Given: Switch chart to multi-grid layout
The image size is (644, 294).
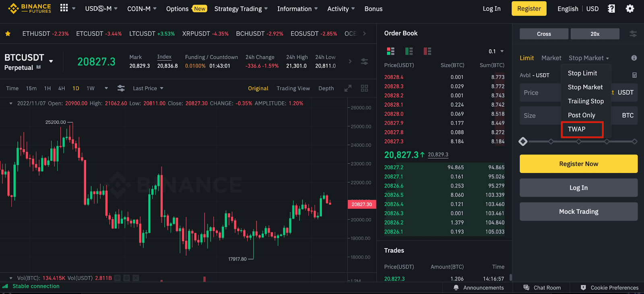Looking at the screenshot, I should coord(364,88).
